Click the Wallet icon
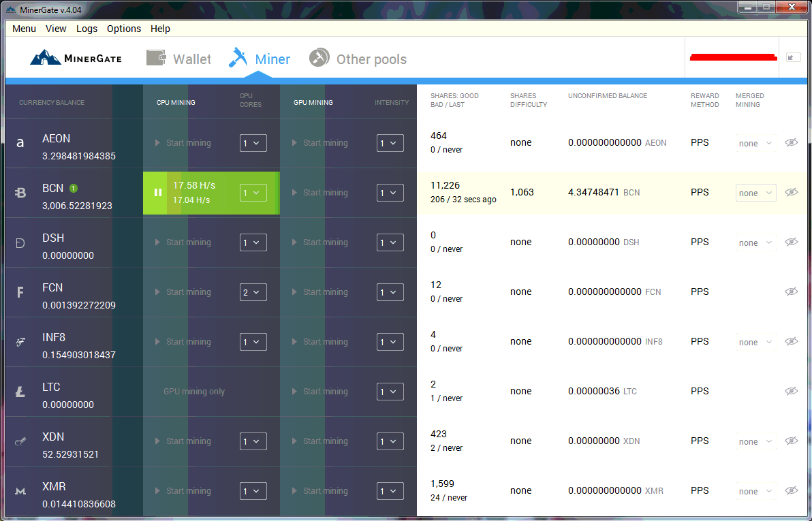 point(155,58)
